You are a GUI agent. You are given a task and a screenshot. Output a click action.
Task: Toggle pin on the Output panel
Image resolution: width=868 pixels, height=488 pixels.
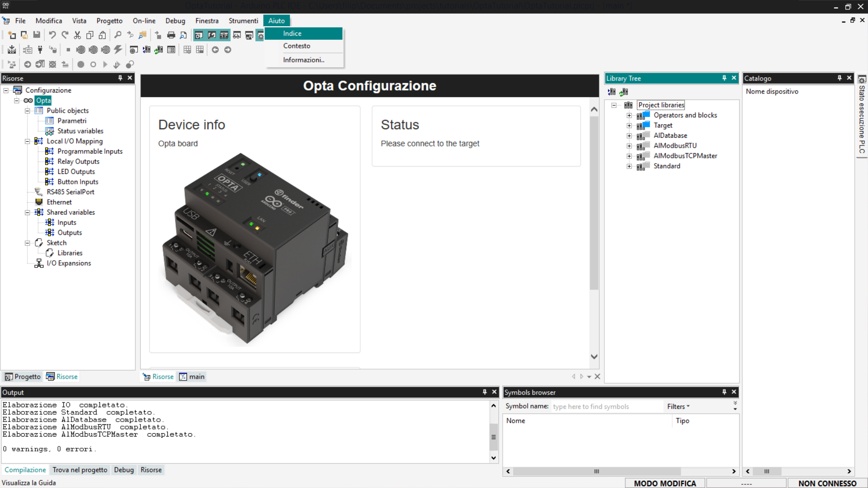485,392
